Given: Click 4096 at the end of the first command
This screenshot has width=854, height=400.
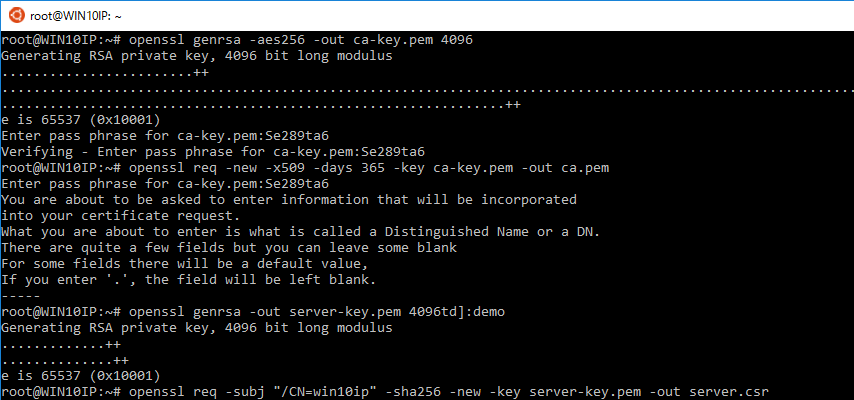Looking at the screenshot, I should 455,40.
